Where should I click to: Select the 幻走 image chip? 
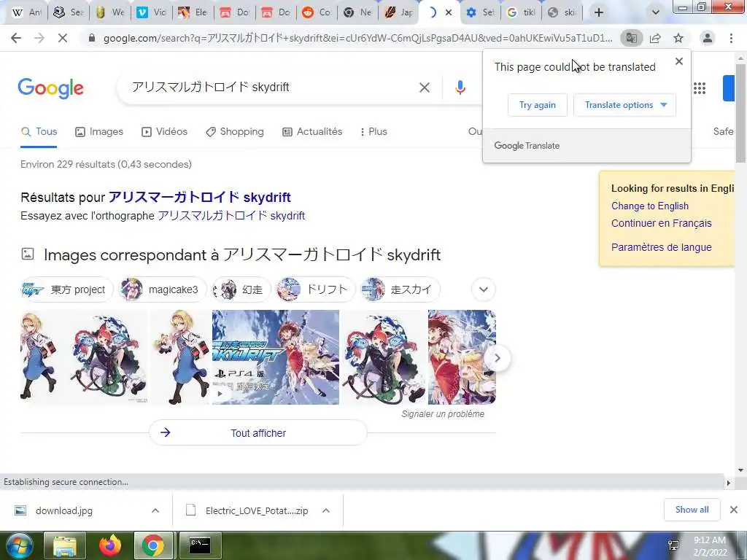pos(241,289)
